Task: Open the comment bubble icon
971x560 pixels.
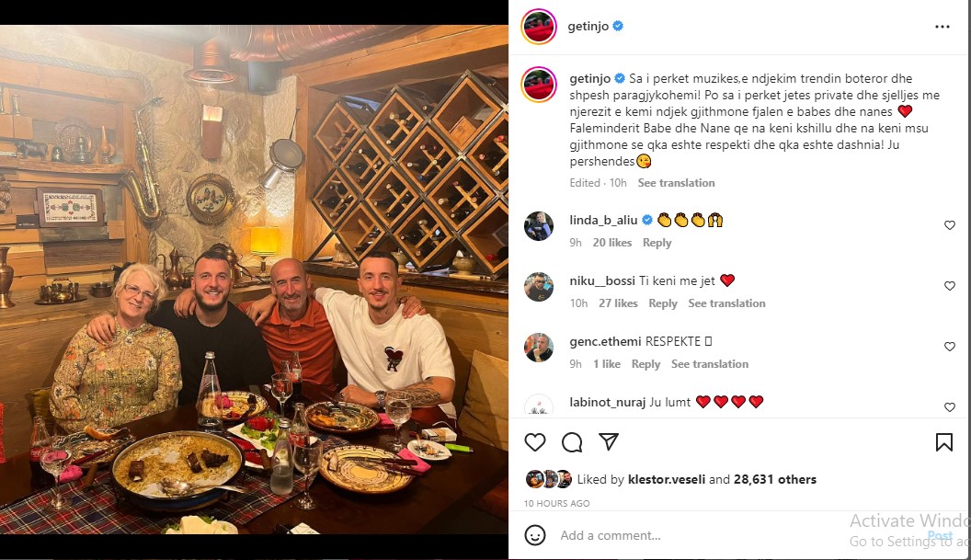Action: 572,442
